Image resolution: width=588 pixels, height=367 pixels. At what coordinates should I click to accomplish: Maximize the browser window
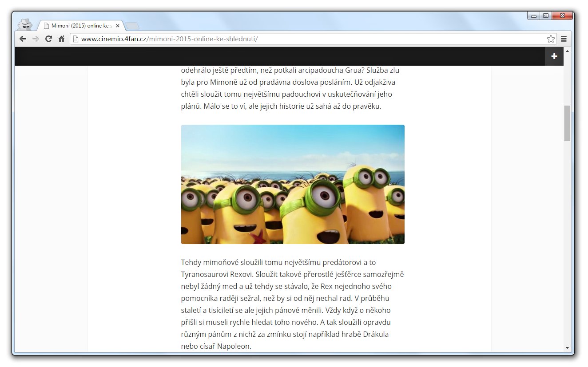(x=545, y=16)
